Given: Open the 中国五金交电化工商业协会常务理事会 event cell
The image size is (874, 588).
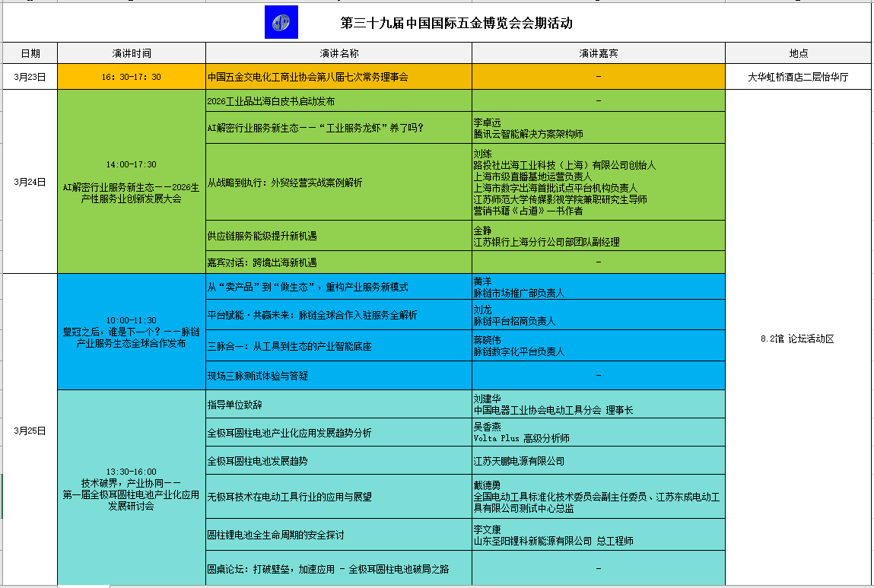Looking at the screenshot, I should [x=337, y=76].
